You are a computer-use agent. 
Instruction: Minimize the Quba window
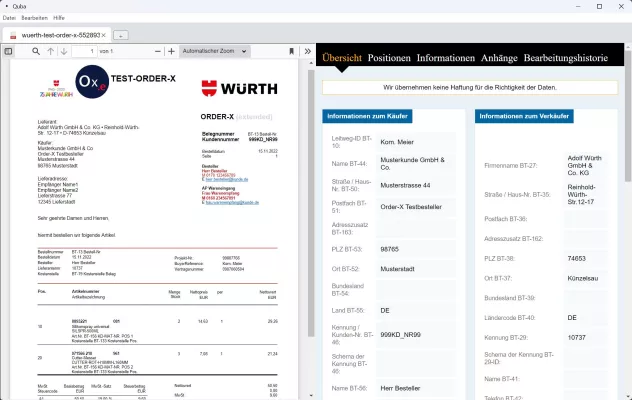pyautogui.click(x=578, y=6)
